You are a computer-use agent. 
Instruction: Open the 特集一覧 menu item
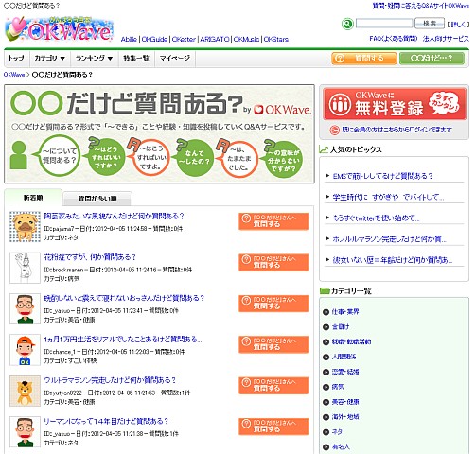136,59
